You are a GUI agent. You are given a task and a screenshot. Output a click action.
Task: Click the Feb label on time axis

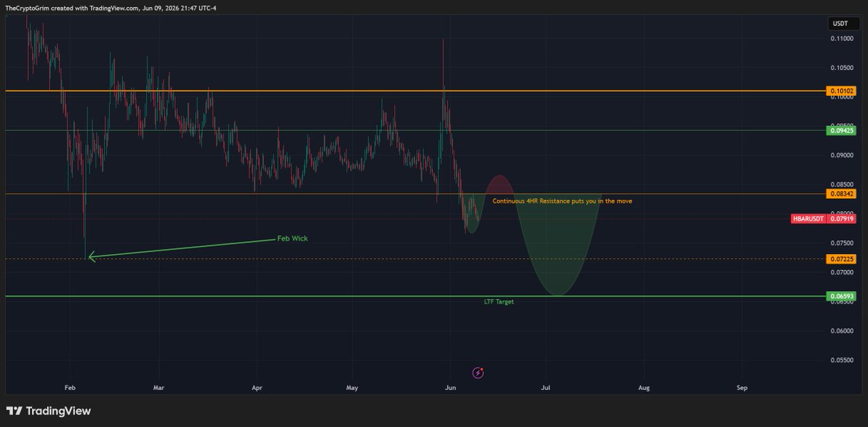click(x=69, y=388)
